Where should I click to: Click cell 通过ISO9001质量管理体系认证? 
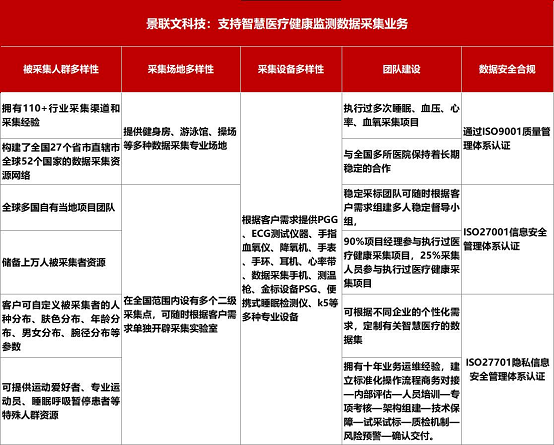point(508,139)
